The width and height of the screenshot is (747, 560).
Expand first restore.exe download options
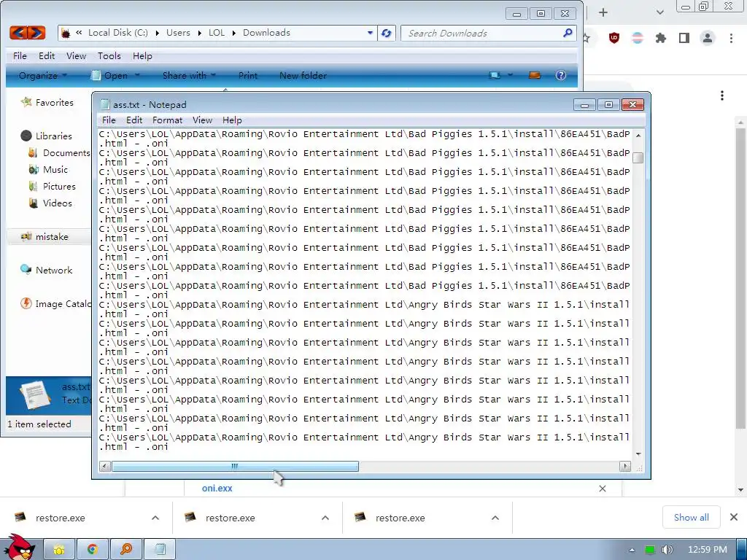pyautogui.click(x=155, y=518)
